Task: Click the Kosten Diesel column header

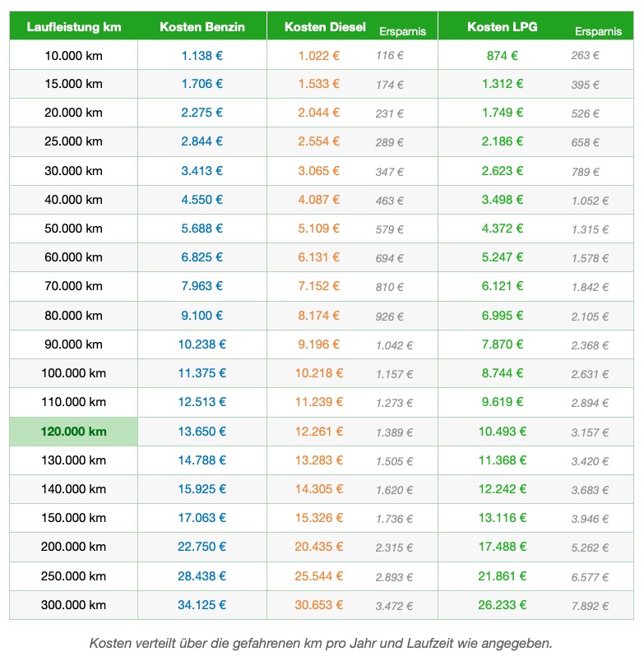Action: click(x=325, y=26)
